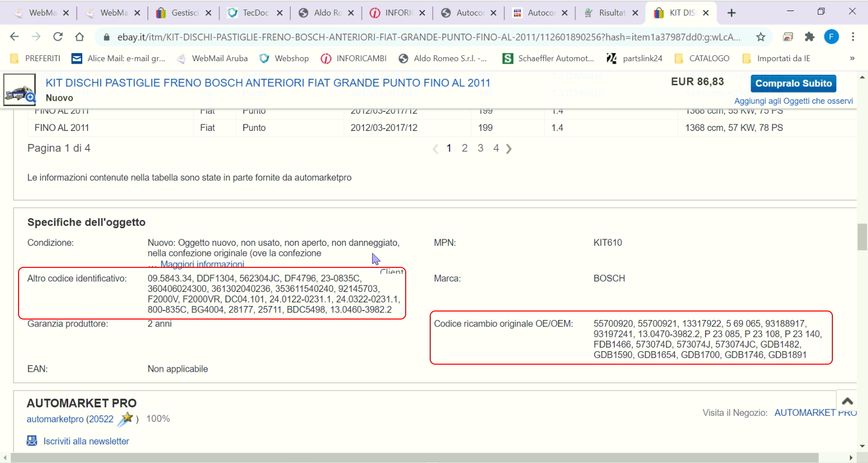Select the price EUR 86,83

click(x=698, y=82)
